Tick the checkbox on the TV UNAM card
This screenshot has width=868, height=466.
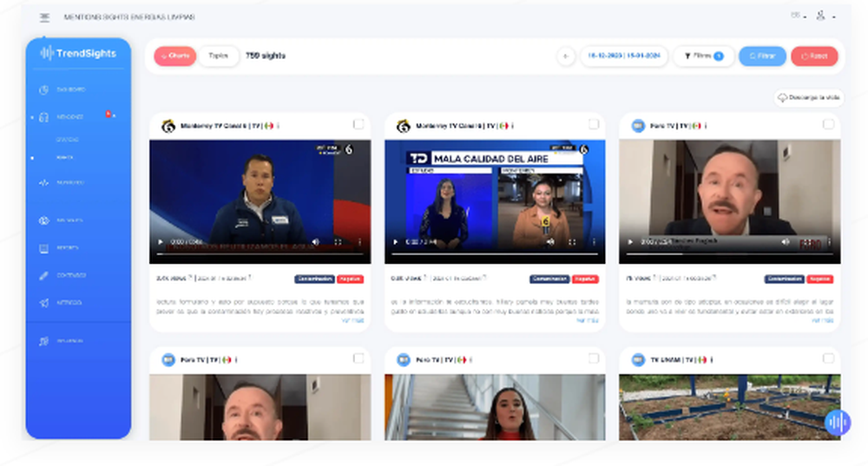point(828,358)
